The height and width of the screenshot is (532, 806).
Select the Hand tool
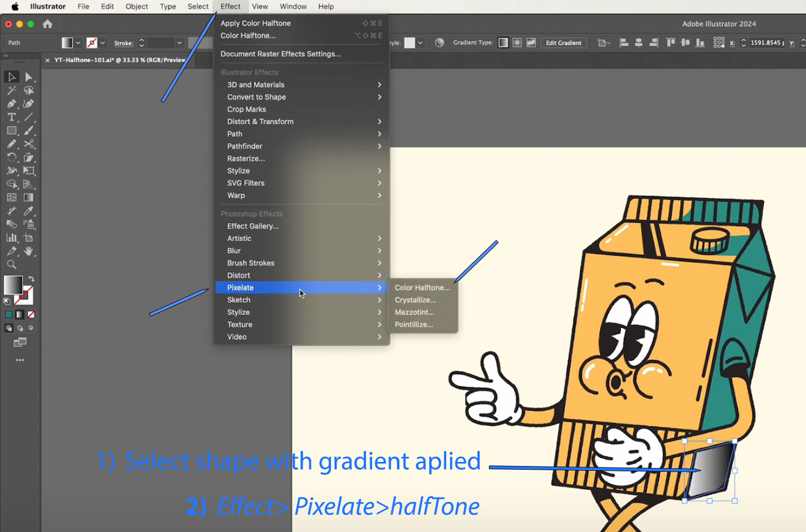(x=29, y=251)
